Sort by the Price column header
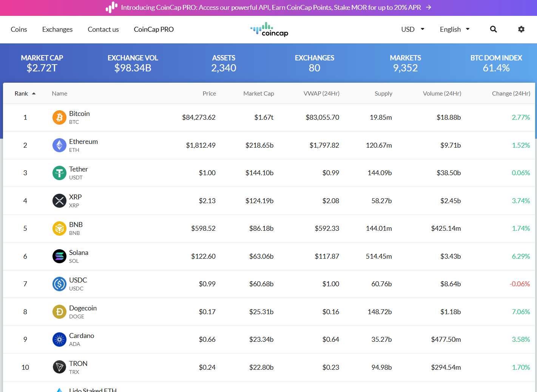Screen dimensions: 537x392 tap(209, 94)
